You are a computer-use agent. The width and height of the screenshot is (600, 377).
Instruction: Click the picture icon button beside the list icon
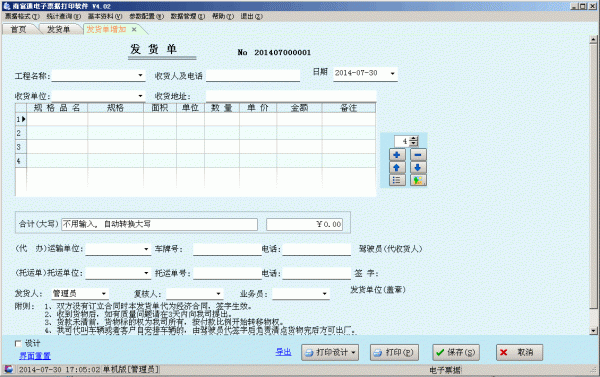pyautogui.click(x=418, y=180)
